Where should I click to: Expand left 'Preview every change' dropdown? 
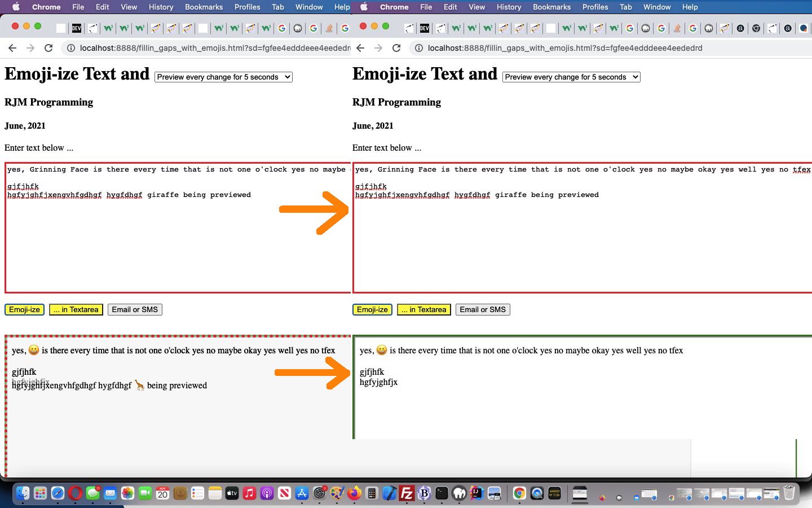coord(223,77)
